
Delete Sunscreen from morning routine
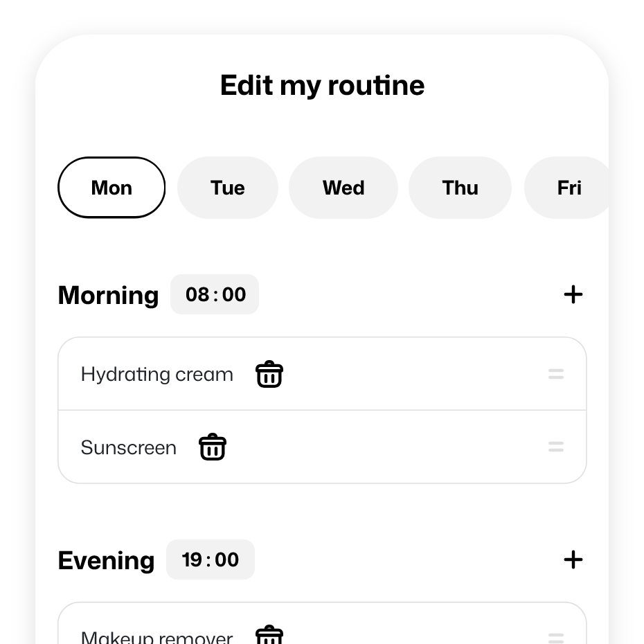213,447
